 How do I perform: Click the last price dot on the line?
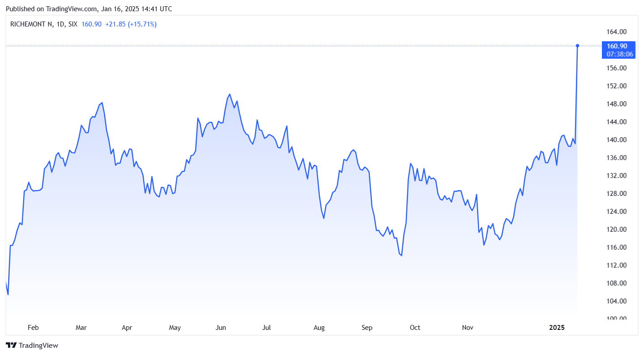coord(577,46)
